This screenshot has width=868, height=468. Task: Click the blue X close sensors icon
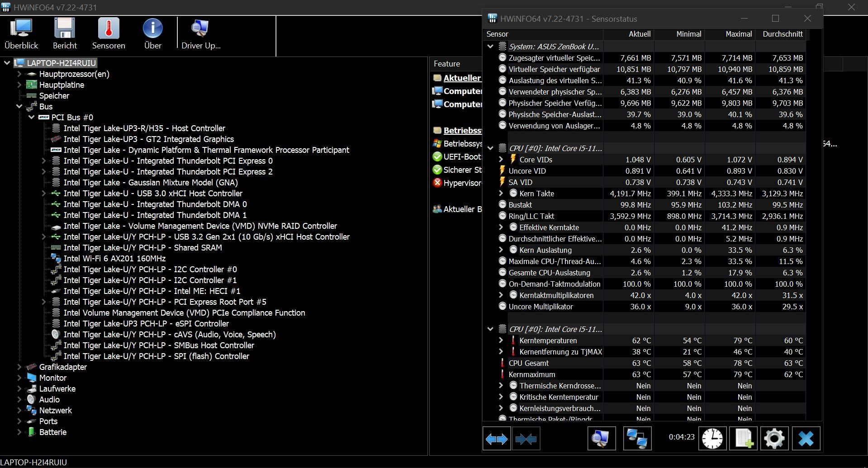coord(806,439)
